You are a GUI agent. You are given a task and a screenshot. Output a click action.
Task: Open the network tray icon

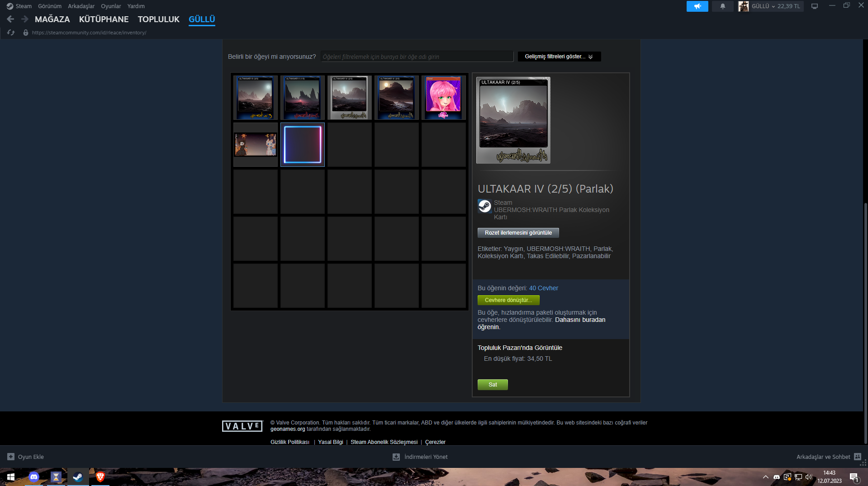(798, 477)
